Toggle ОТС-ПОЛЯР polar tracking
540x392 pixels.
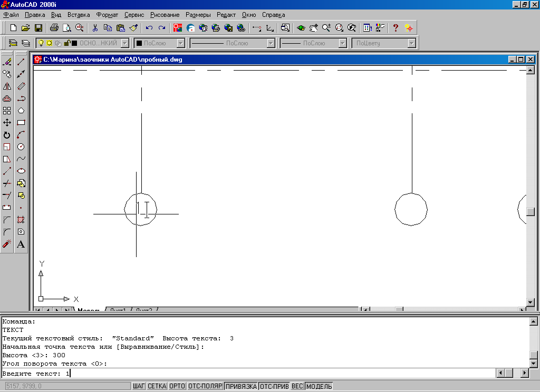point(205,386)
